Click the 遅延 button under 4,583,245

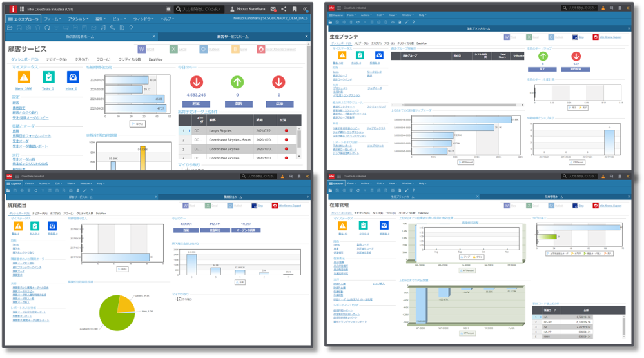tap(195, 103)
